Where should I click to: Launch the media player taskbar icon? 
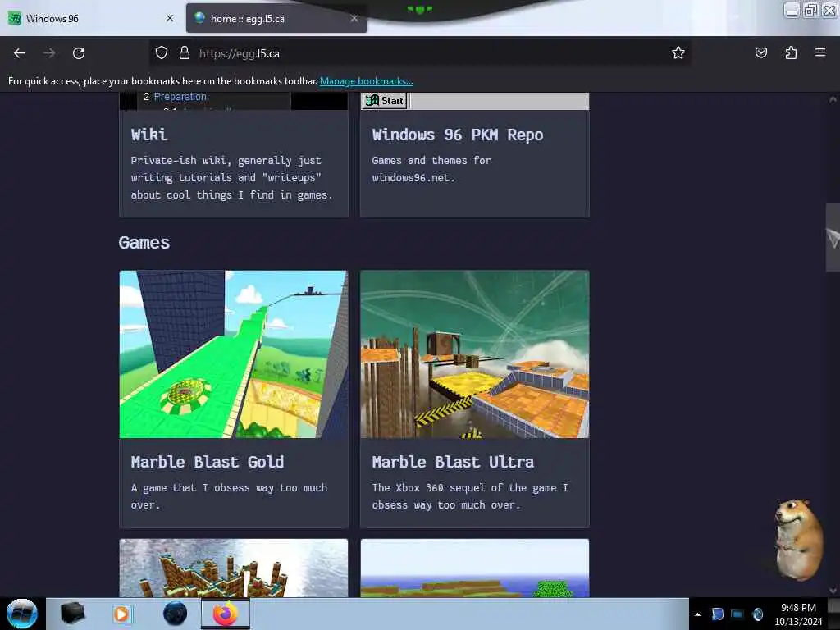121,614
